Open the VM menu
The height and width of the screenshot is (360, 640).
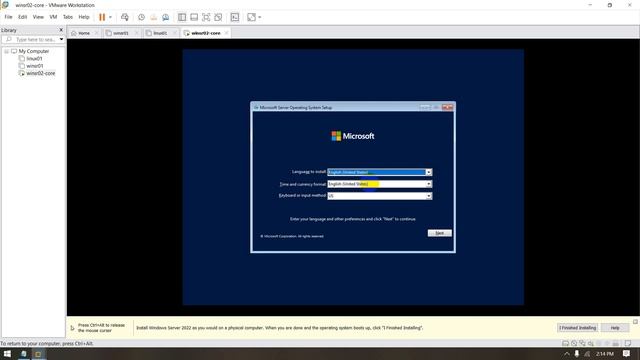(x=53, y=17)
